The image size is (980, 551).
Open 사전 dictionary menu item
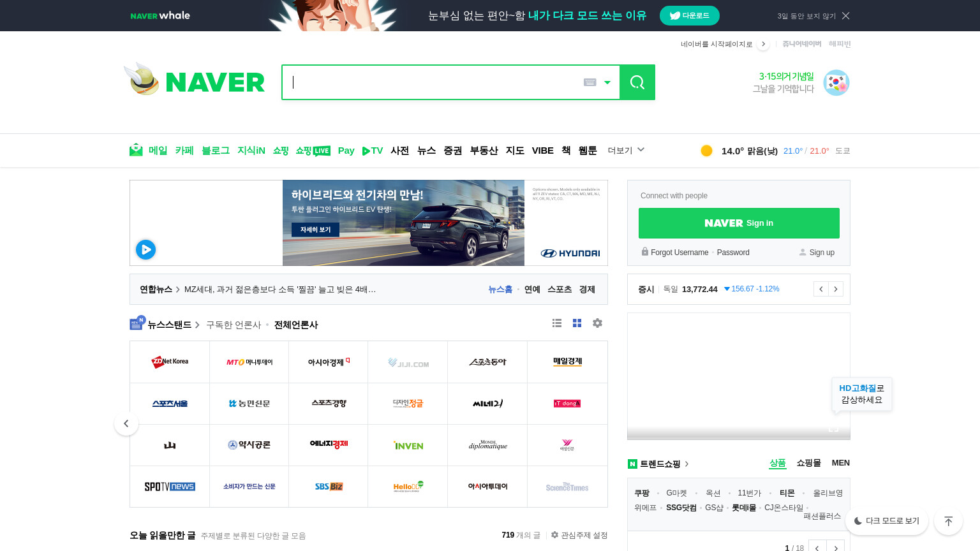pyautogui.click(x=400, y=151)
